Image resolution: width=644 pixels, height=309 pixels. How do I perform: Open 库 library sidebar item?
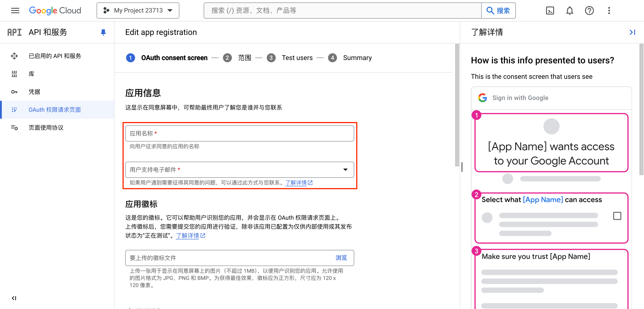57,74
